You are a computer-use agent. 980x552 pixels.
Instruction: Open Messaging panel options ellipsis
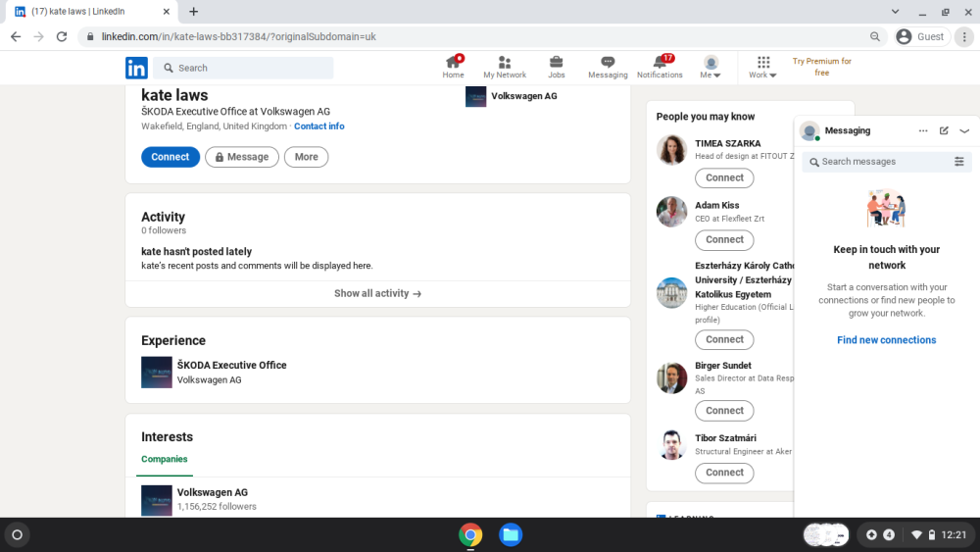point(923,130)
